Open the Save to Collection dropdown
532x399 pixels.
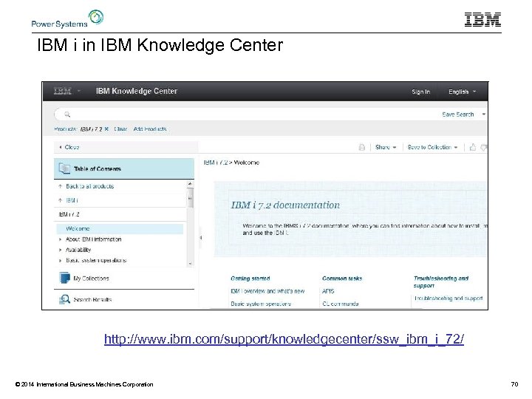point(432,147)
